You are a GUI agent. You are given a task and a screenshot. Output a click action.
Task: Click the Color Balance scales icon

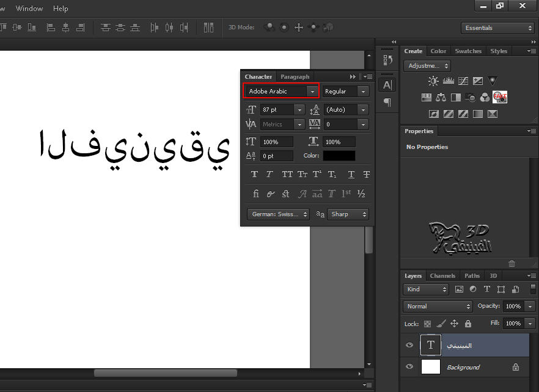click(441, 97)
